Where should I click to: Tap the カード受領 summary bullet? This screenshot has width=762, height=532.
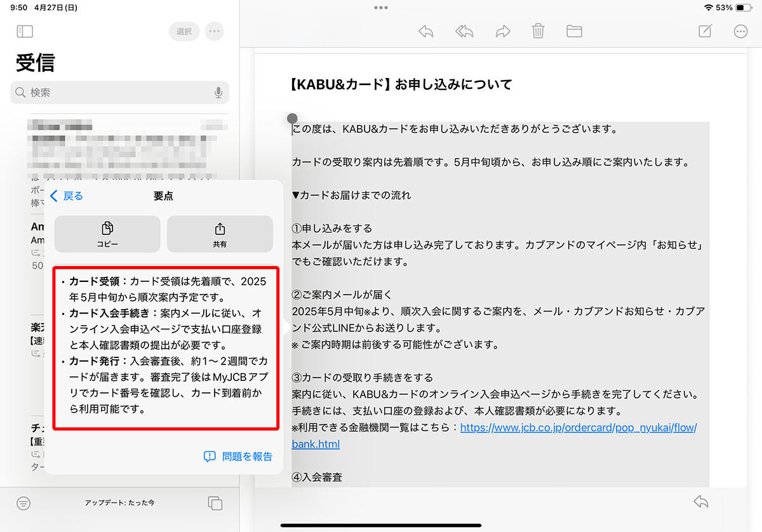tap(168, 289)
